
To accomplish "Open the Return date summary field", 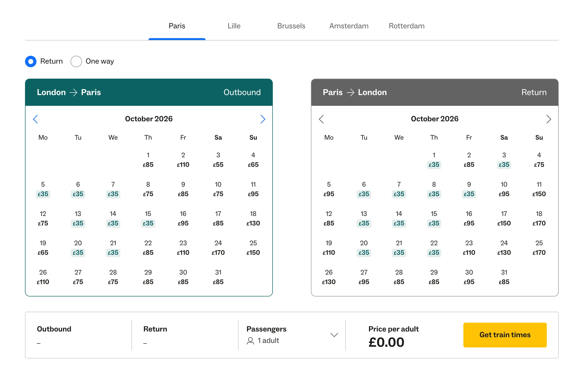I will click(x=185, y=335).
